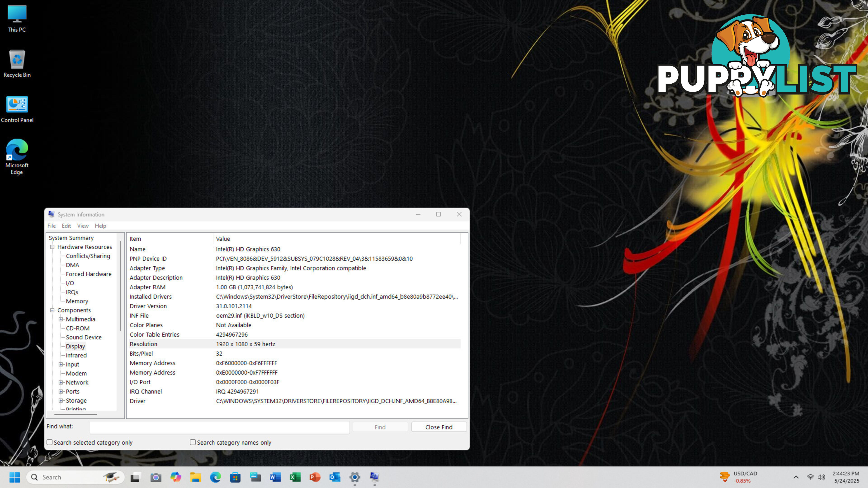Expand the Ports tree node
Image resolution: width=868 pixels, height=488 pixels.
[61, 392]
